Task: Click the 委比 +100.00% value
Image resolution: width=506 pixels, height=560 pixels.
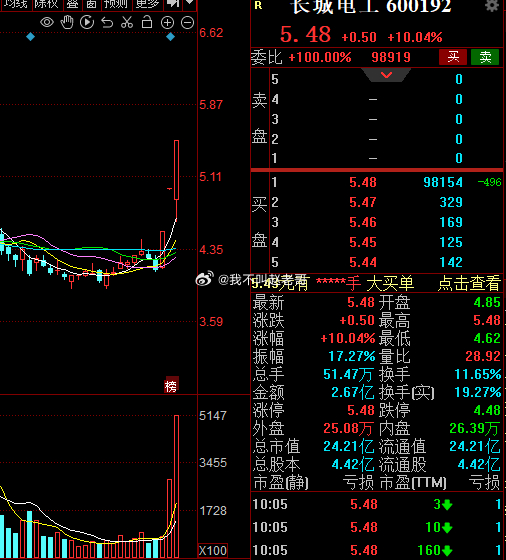Action: point(320,57)
